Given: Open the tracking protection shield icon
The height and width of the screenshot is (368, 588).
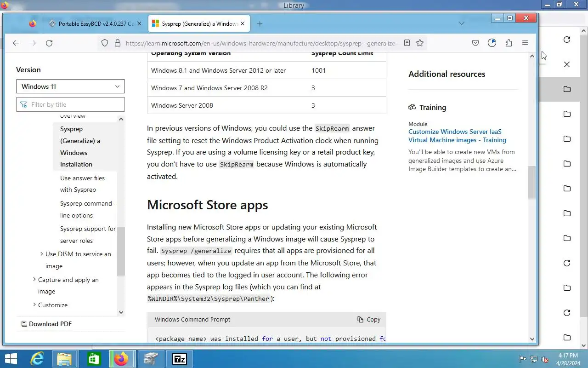Looking at the screenshot, I should (x=105, y=43).
